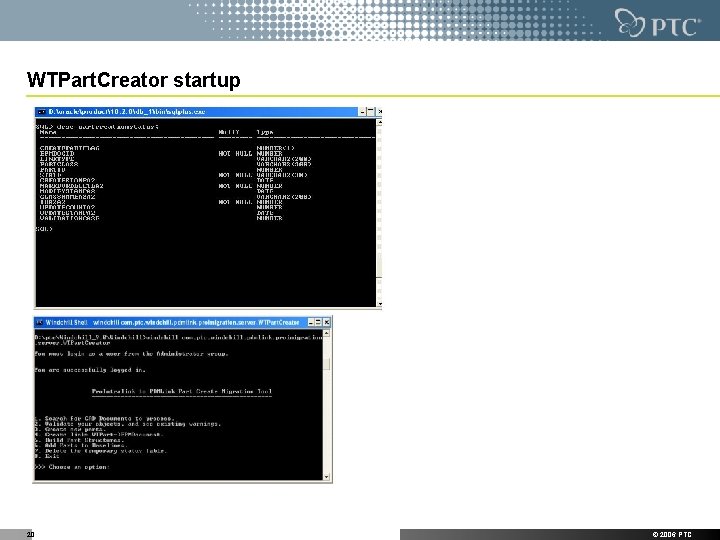Viewport: 720px width, 540px height.
Task: Click 'Delete the temporary status table' line
Action: click(x=101, y=451)
